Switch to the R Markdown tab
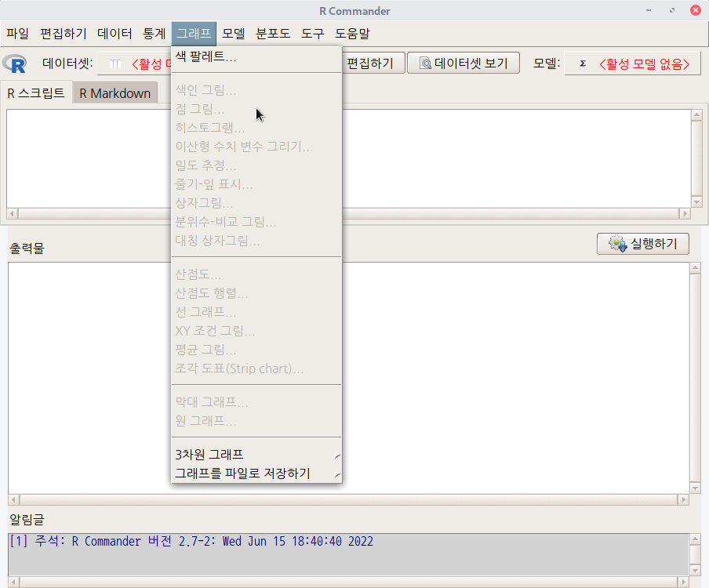 pyautogui.click(x=115, y=93)
